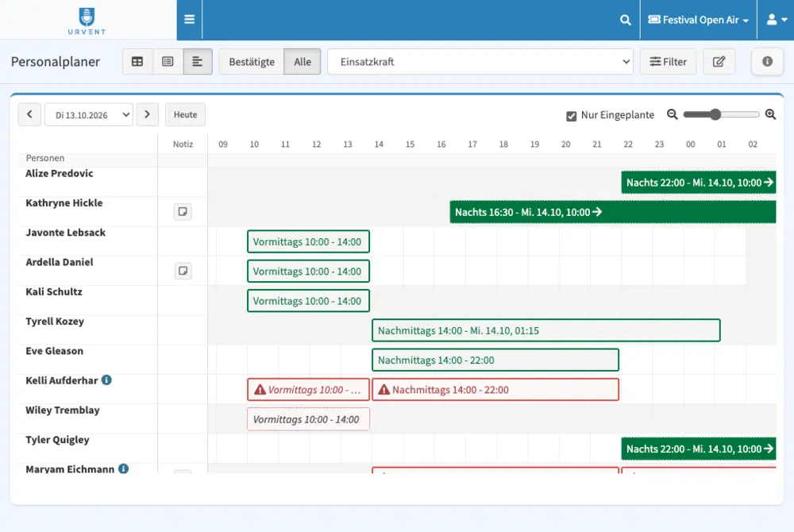794x532 pixels.
Task: Open the user account menu
Action: [x=777, y=20]
